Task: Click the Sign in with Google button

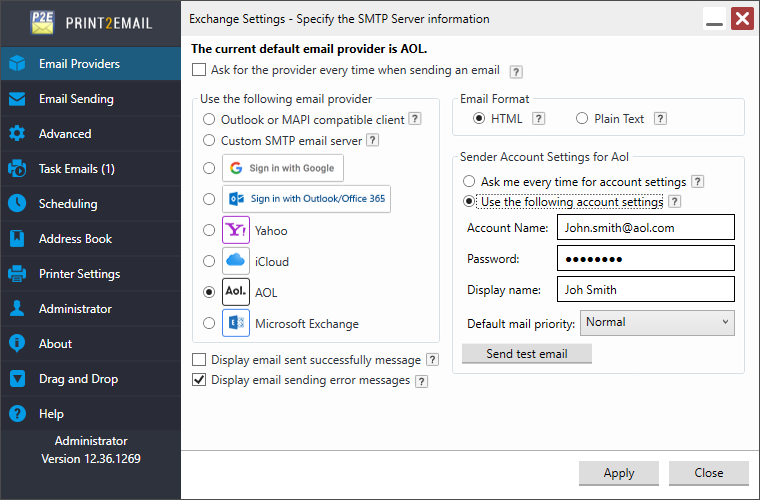Action: (283, 168)
